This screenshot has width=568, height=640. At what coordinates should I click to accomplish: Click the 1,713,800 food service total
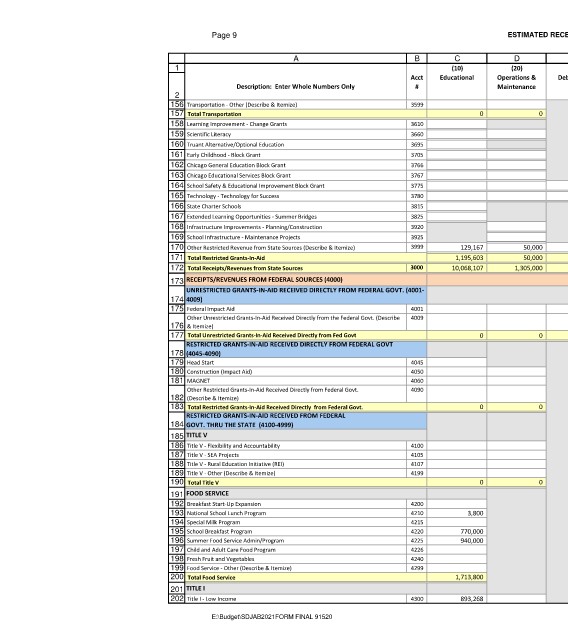pos(470,577)
